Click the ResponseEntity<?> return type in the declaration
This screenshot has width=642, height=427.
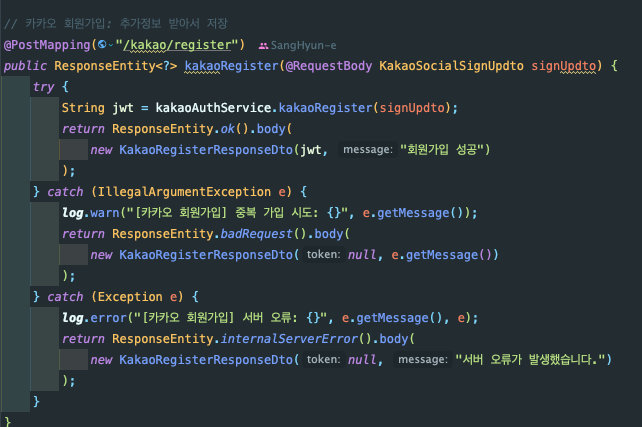click(x=115, y=66)
